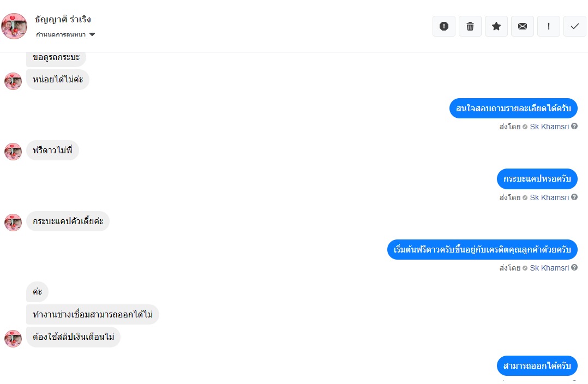Image resolution: width=588 pixels, height=384 pixels.
Task: Click help icon under กระบะแคปหรอครับ message
Action: [x=574, y=197]
